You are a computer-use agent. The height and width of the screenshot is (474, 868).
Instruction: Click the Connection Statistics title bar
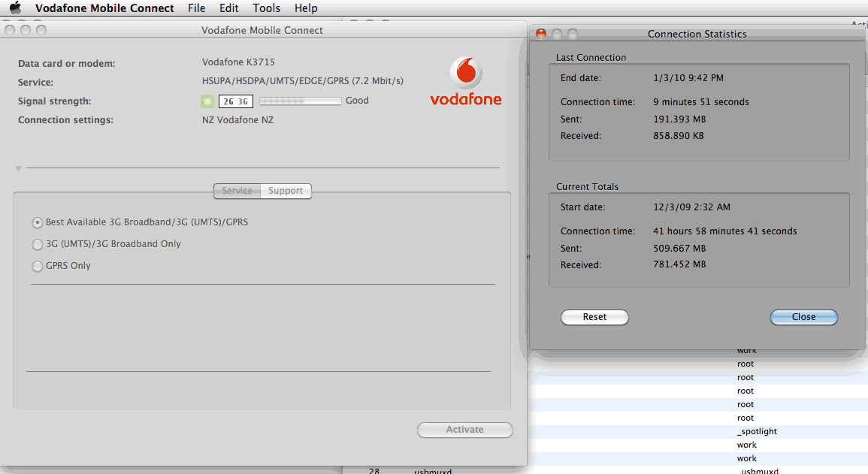pyautogui.click(x=697, y=35)
